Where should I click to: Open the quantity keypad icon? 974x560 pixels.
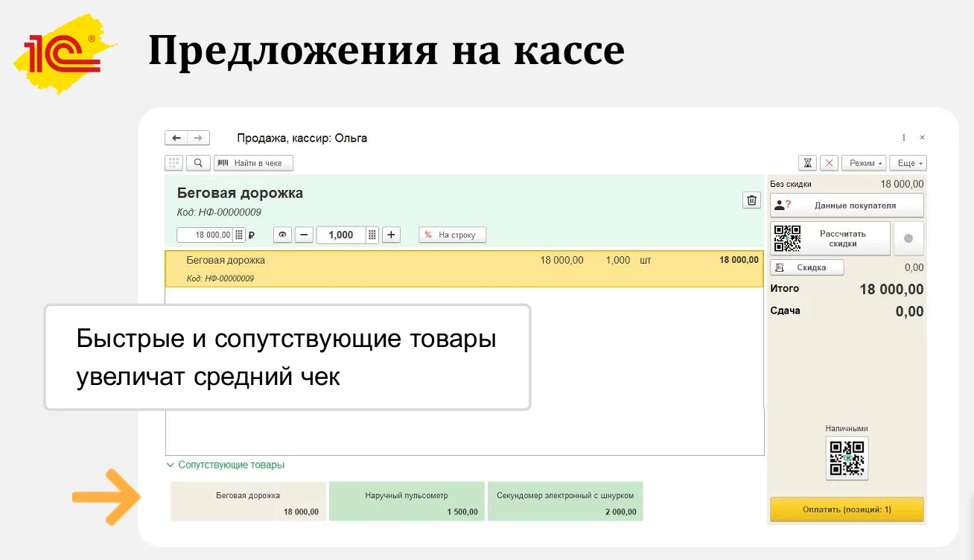tap(372, 235)
